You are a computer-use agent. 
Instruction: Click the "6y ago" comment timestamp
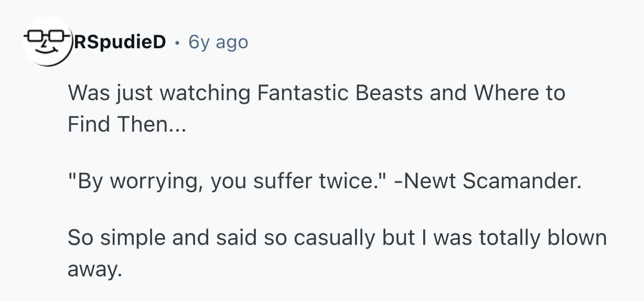pos(218,42)
